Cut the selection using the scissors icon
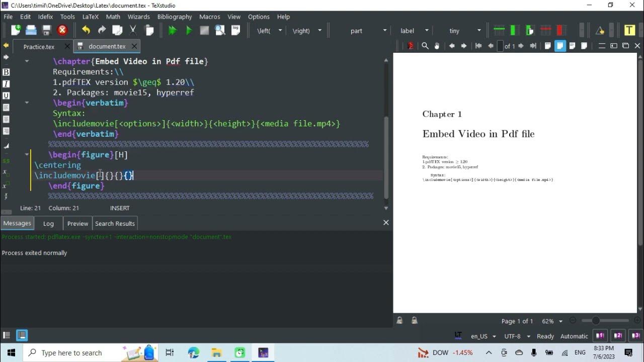The image size is (644, 362). [133, 30]
